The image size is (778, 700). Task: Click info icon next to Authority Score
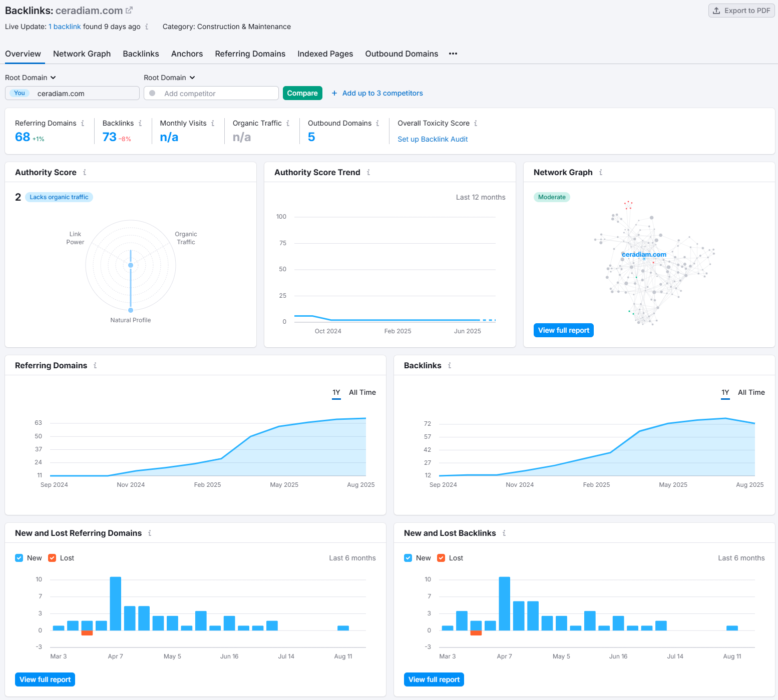coord(85,173)
